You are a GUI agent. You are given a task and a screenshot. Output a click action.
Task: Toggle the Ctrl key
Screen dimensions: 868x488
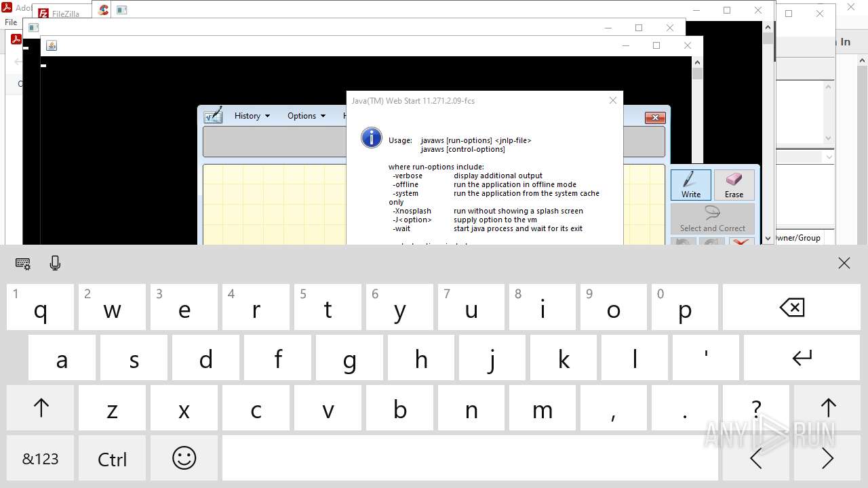(112, 458)
